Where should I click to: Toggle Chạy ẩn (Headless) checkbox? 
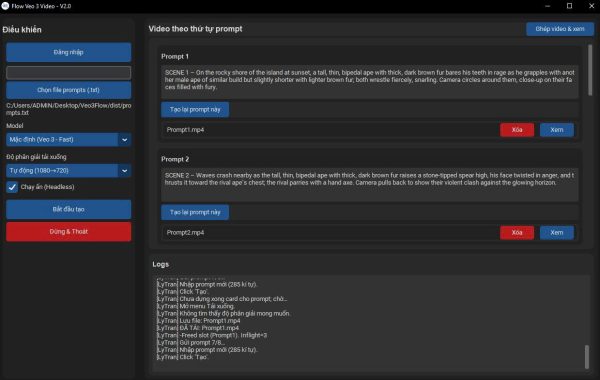pos(12,187)
